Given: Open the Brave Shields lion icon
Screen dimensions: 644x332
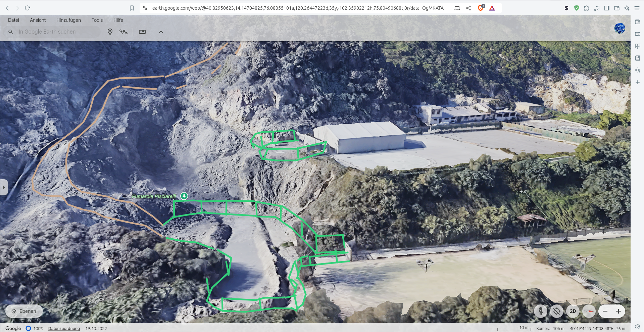Looking at the screenshot, I should 481,8.
